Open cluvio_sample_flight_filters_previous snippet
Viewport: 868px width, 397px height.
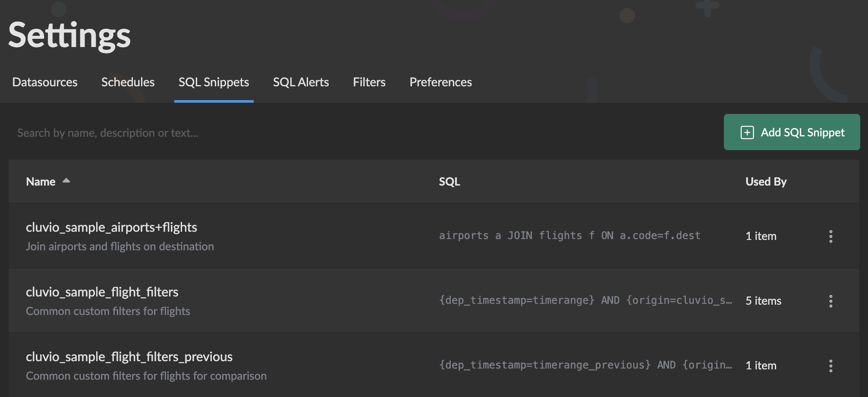pyautogui.click(x=129, y=356)
